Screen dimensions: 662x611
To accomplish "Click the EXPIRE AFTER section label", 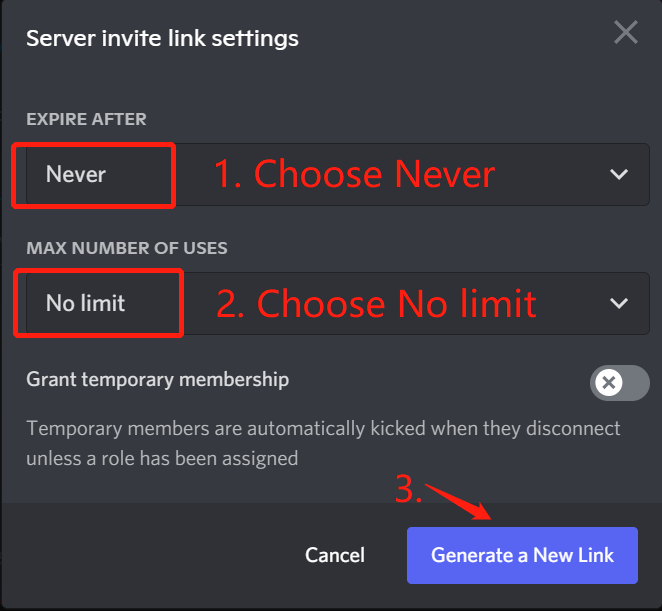I will click(86, 119).
